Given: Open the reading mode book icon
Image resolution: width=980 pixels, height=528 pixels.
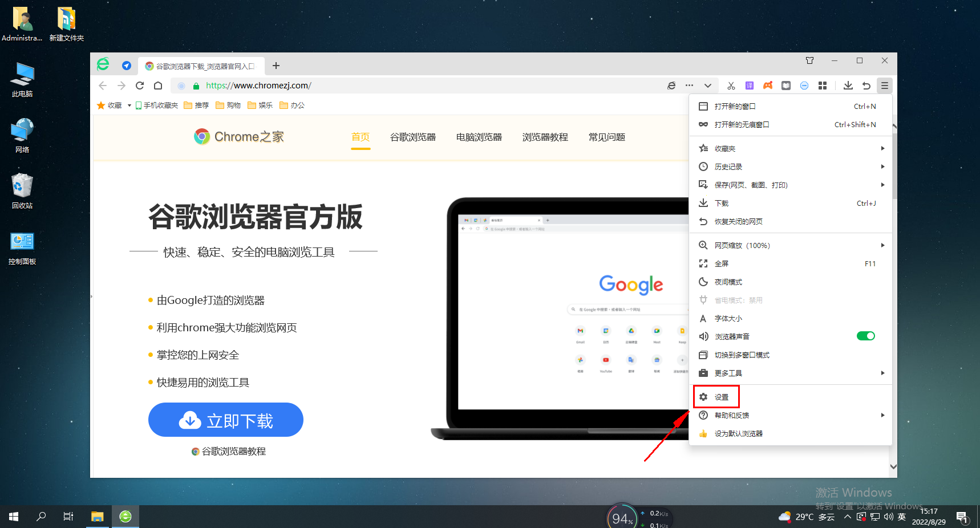Looking at the screenshot, I should tap(786, 86).
